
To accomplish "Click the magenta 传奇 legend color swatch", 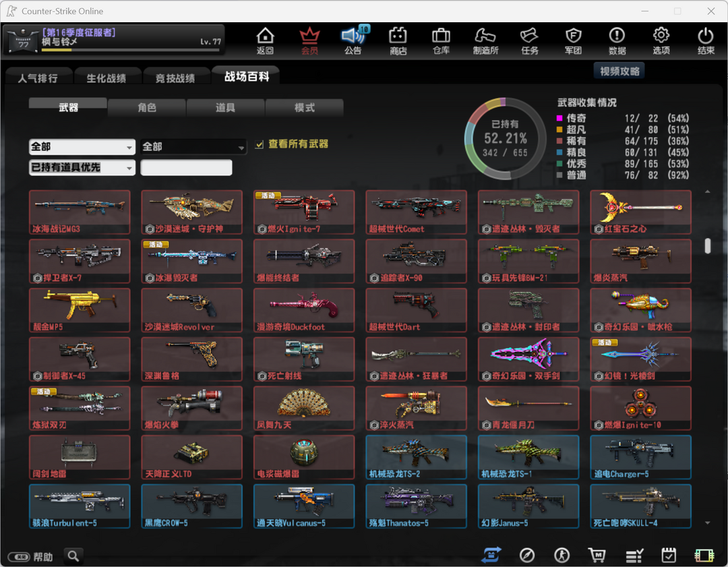I will (x=559, y=118).
